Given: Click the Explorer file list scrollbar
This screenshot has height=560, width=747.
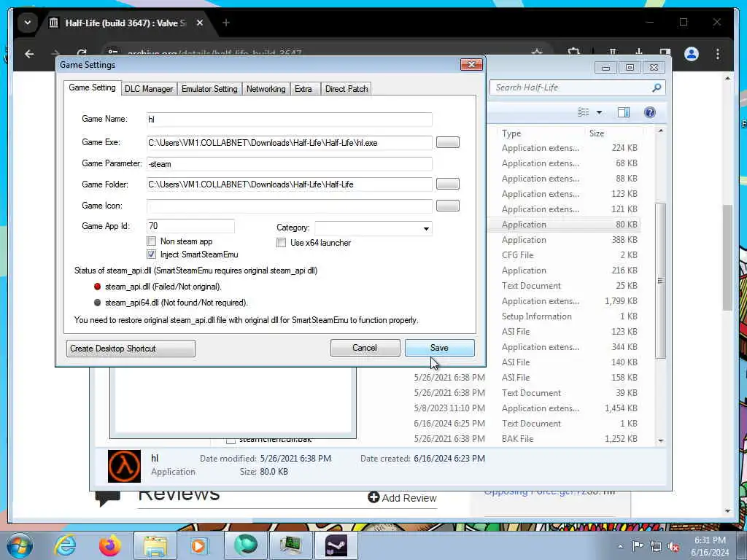Looking at the screenshot, I should 660,281.
